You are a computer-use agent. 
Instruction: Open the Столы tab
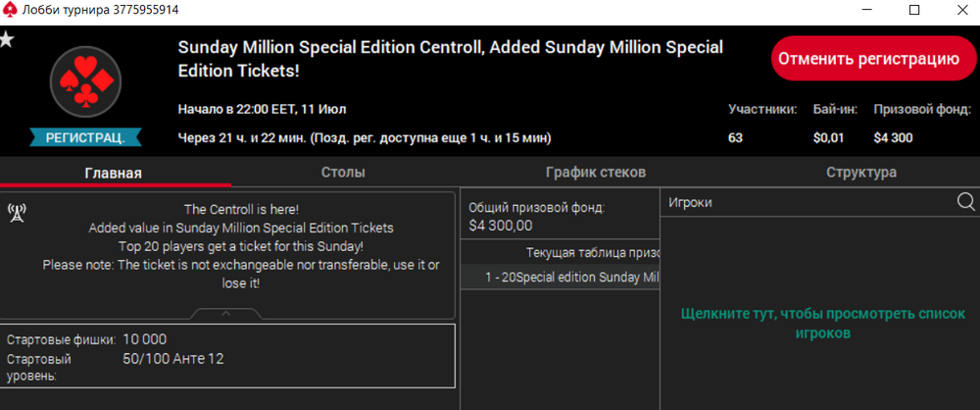343,173
